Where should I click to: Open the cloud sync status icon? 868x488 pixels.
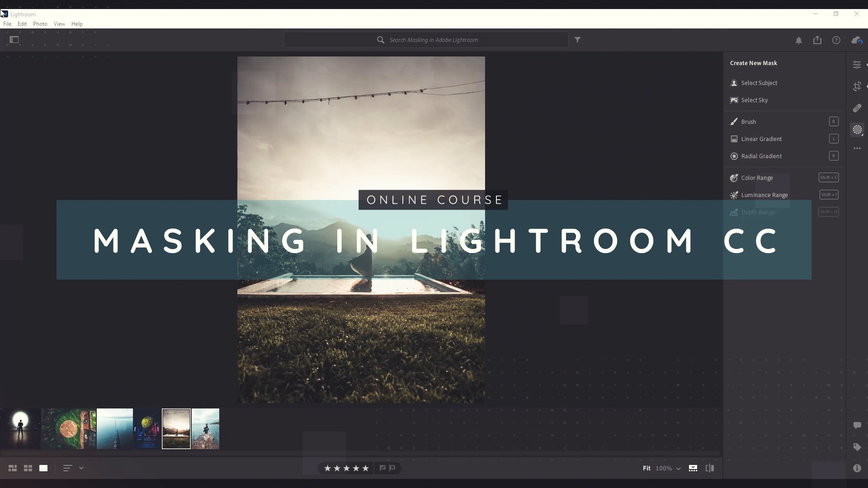pyautogui.click(x=856, y=40)
